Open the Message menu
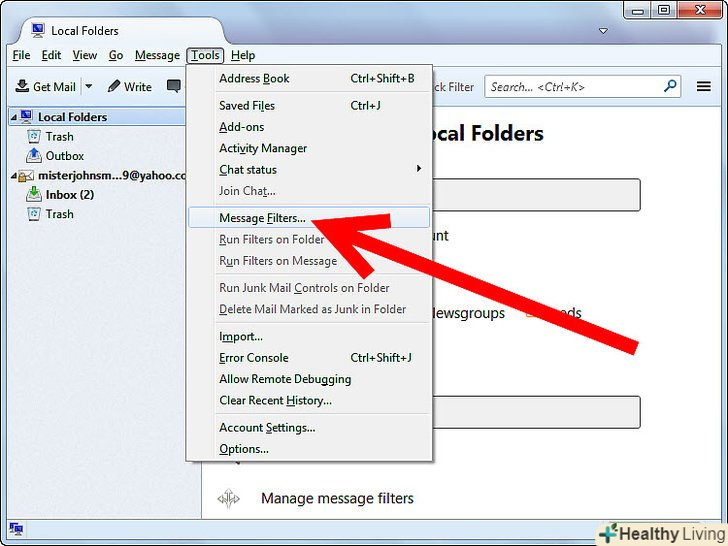Image resolution: width=728 pixels, height=546 pixels. click(157, 55)
